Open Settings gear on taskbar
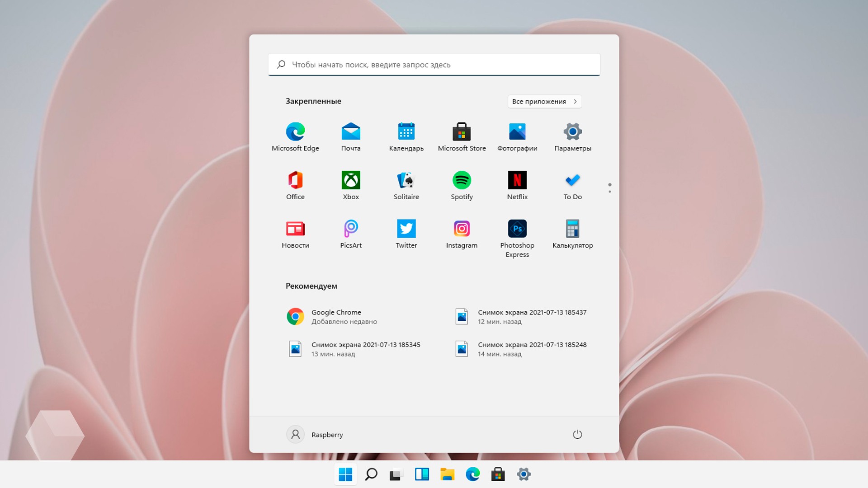Screen dimensions: 868x488 coord(524,474)
